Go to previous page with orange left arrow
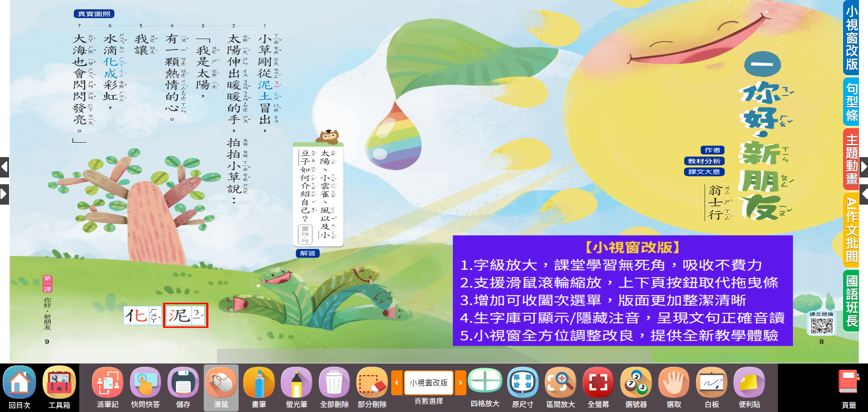Screen dimensions: 868x412 [397, 383]
